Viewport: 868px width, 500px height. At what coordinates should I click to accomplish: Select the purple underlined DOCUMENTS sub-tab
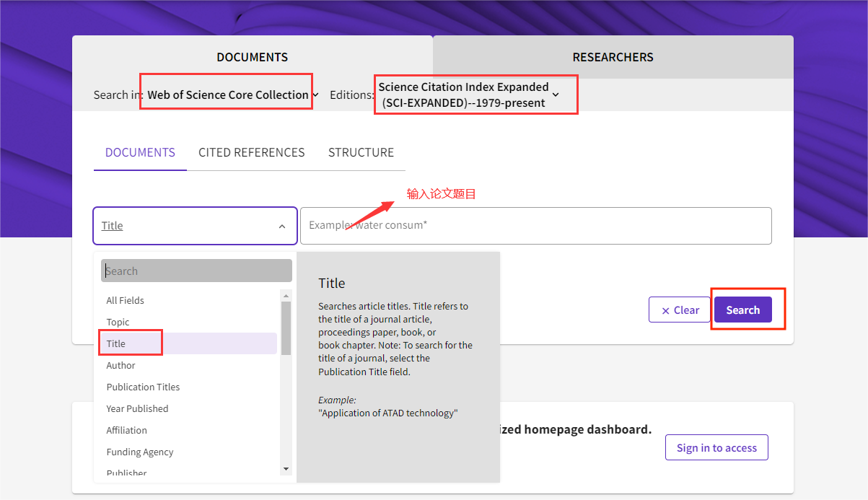coord(140,152)
